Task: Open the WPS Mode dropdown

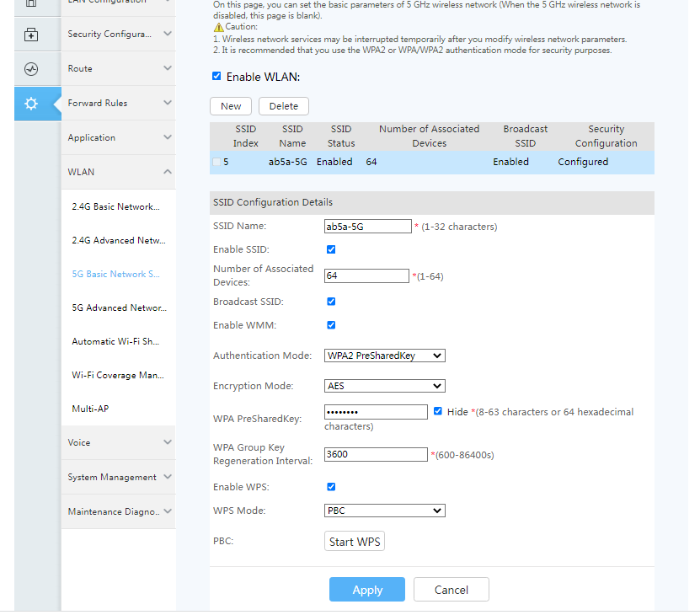Action: pos(385,511)
